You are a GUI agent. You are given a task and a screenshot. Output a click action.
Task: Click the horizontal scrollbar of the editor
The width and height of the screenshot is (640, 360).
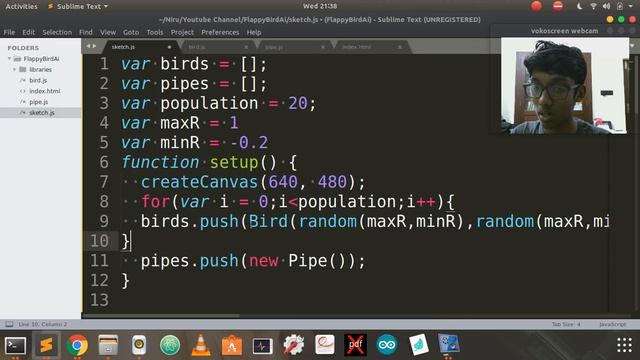tap(160, 316)
